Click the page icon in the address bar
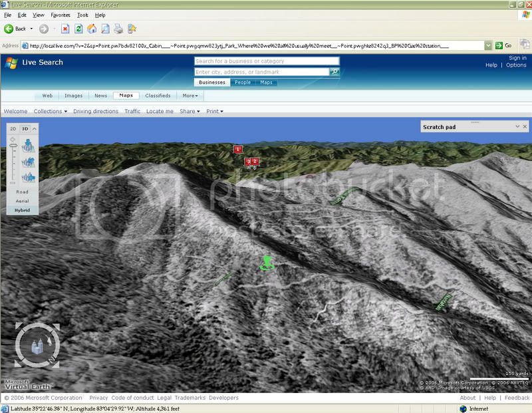532x413 pixels. (x=25, y=45)
